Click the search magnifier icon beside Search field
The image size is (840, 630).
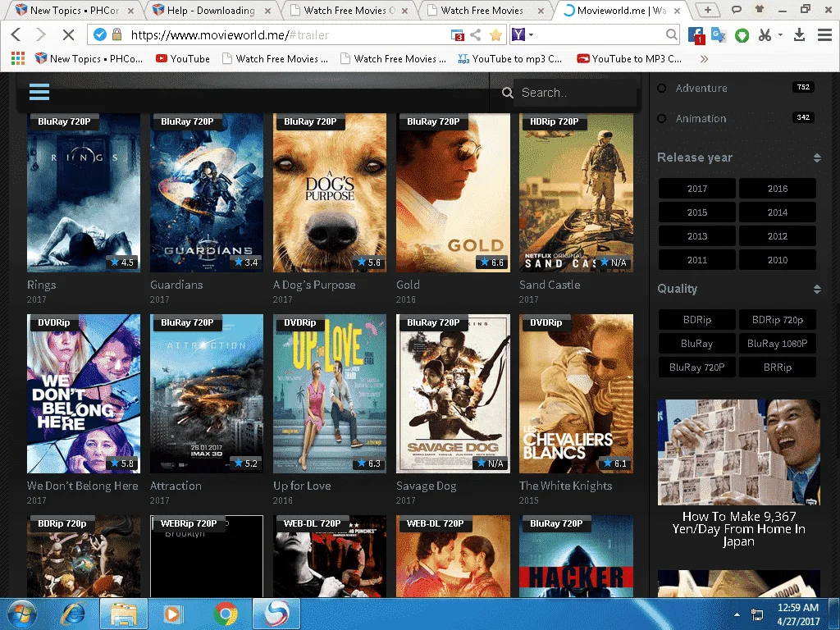click(507, 94)
